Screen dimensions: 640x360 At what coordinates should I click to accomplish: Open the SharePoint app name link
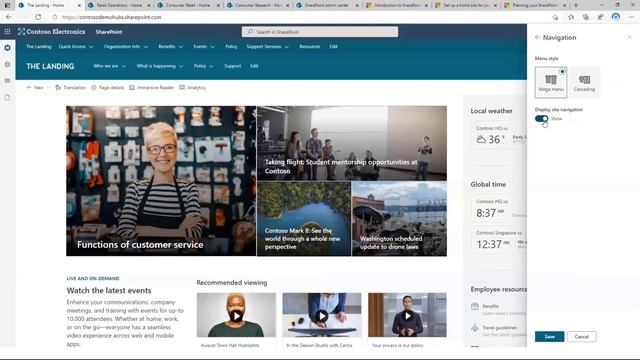[109, 32]
